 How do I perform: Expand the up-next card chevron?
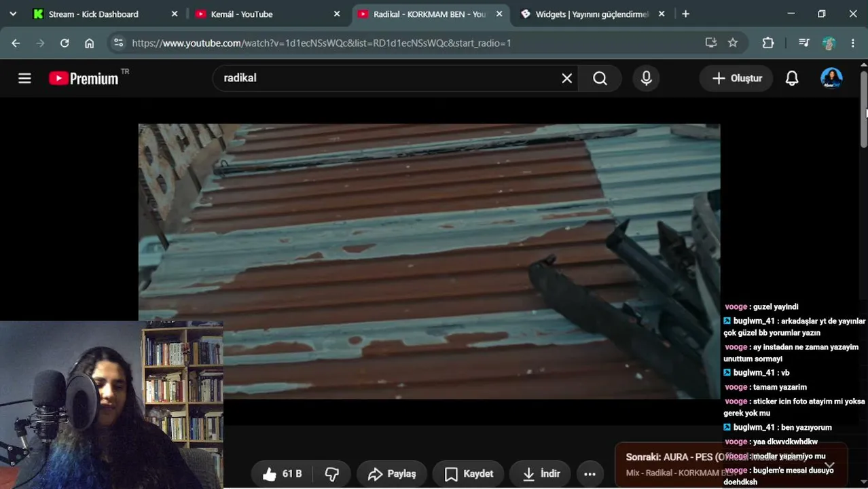coord(829,465)
